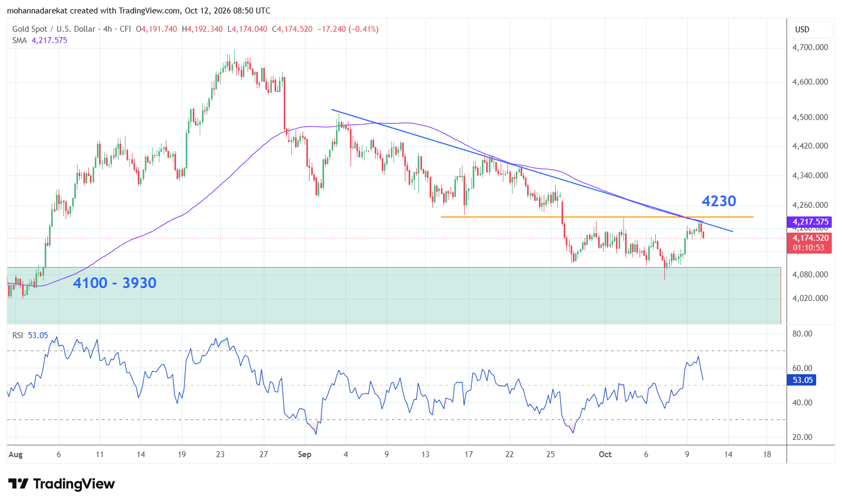Click the TradingView logo icon
This screenshot has height=504, width=842.
18,484
